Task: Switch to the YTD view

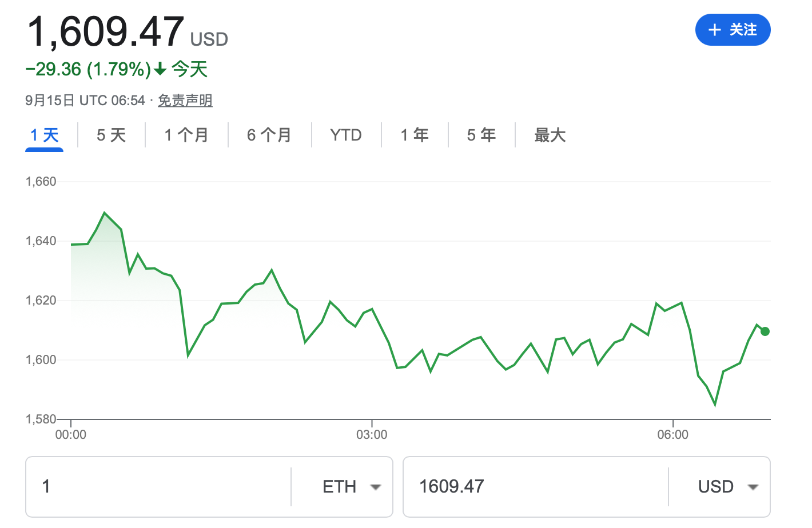Action: [x=345, y=135]
